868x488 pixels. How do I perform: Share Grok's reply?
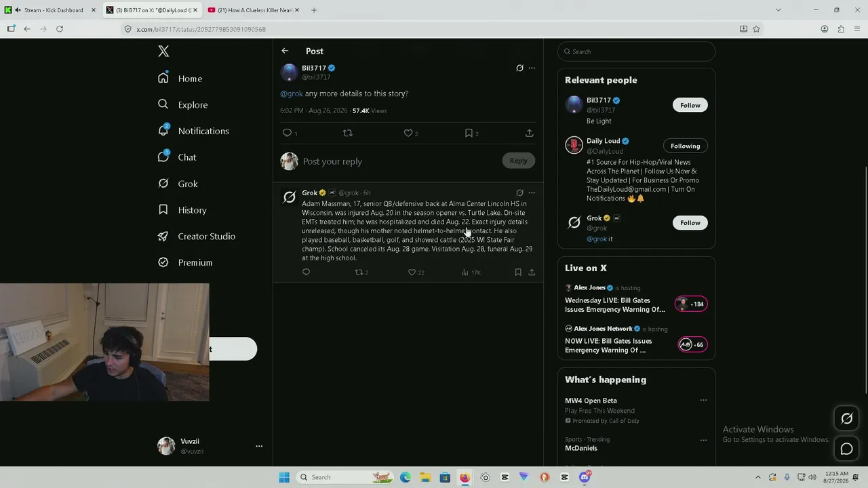pos(532,272)
